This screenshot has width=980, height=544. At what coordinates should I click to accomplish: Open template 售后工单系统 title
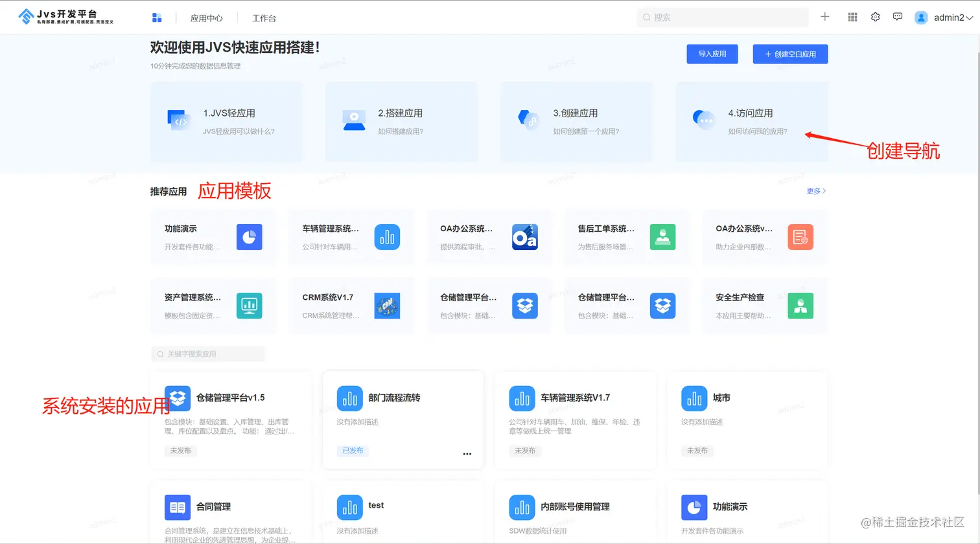click(x=606, y=229)
